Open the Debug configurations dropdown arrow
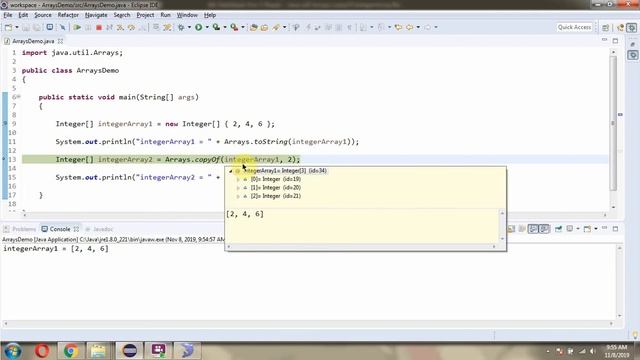 pos(189,27)
